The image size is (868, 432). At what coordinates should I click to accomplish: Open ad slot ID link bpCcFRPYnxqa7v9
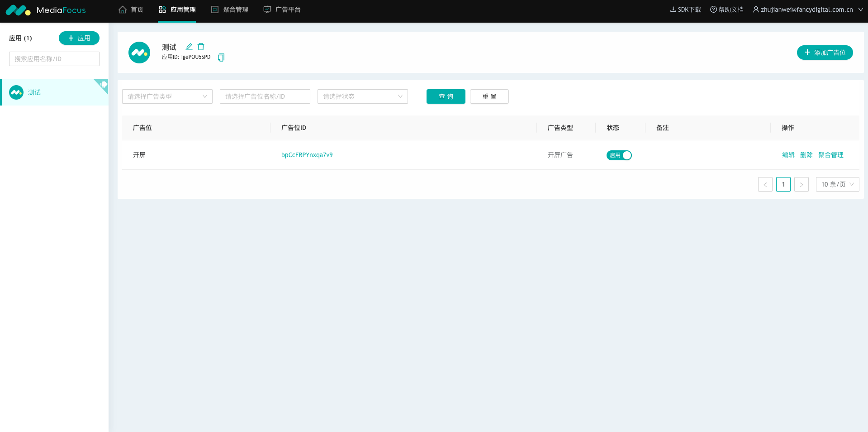pyautogui.click(x=307, y=155)
